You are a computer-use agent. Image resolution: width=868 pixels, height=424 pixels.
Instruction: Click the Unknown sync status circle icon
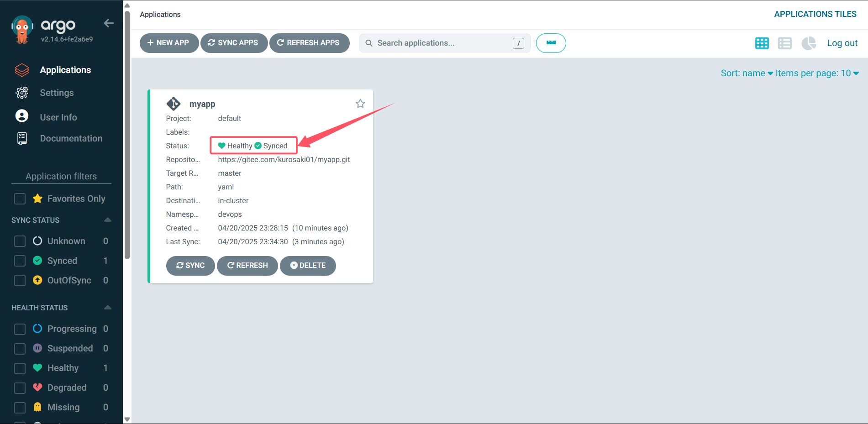click(37, 241)
